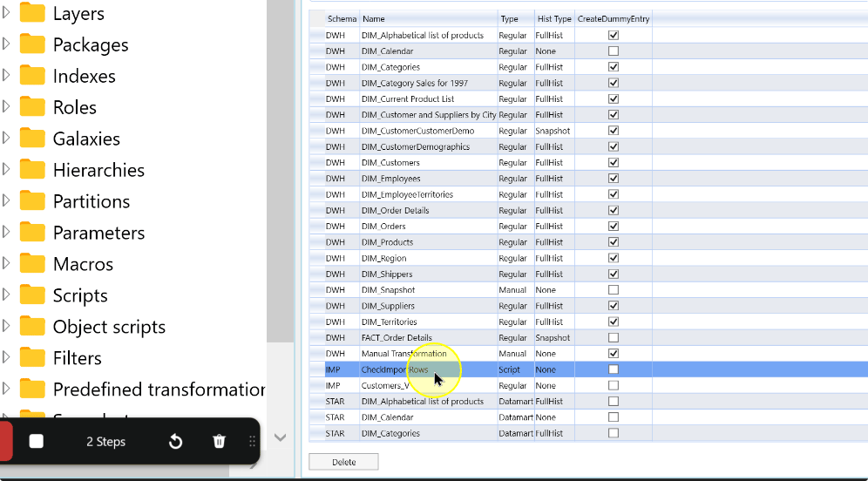Sort by the Type column header
This screenshot has height=481, width=868.
click(516, 19)
